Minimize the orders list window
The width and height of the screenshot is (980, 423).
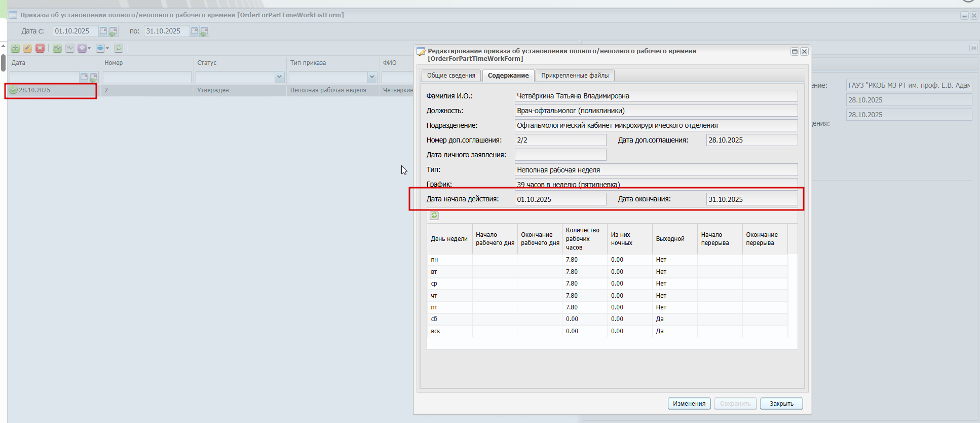coord(964,15)
